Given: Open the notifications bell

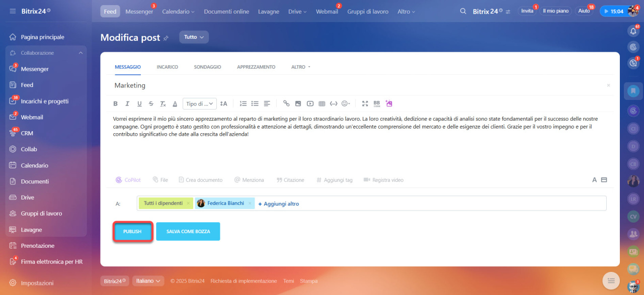Looking at the screenshot, I should pos(633,31).
